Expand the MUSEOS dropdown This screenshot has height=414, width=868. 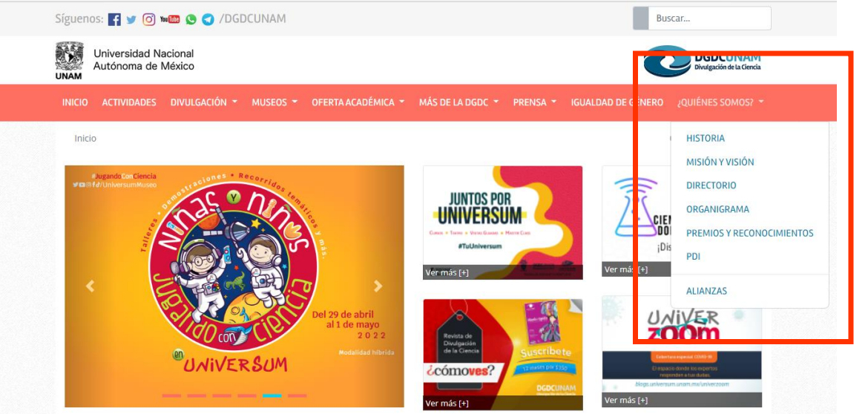(x=274, y=102)
